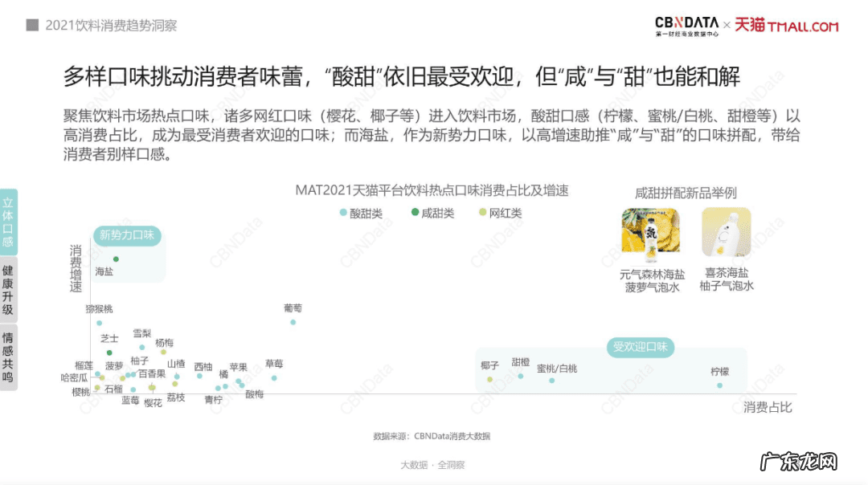Select the 葡萄 data point
This screenshot has height=485, width=868.
pos(293,322)
